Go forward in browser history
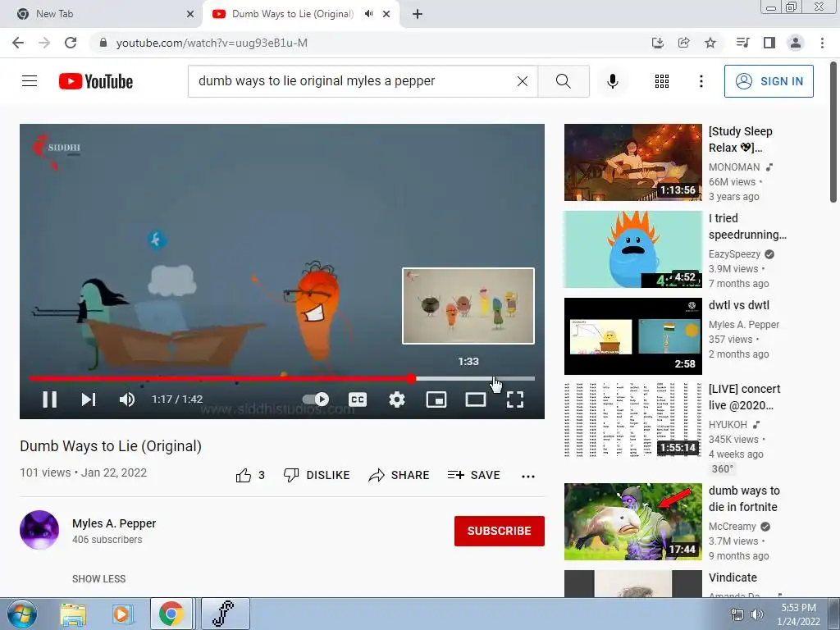This screenshot has width=840, height=630. 44,43
